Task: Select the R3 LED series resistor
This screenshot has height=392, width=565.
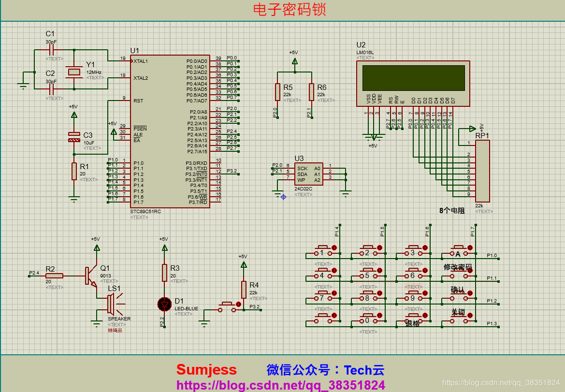Action: [165, 273]
